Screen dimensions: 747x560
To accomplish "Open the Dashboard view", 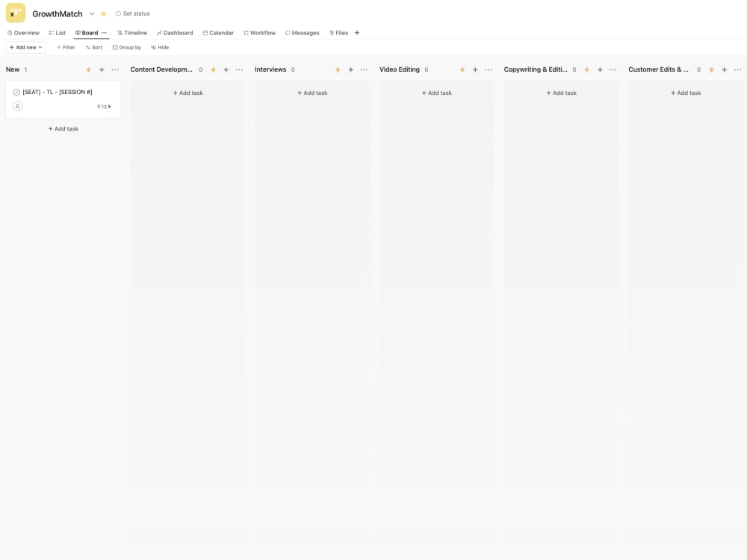I will [x=175, y=33].
